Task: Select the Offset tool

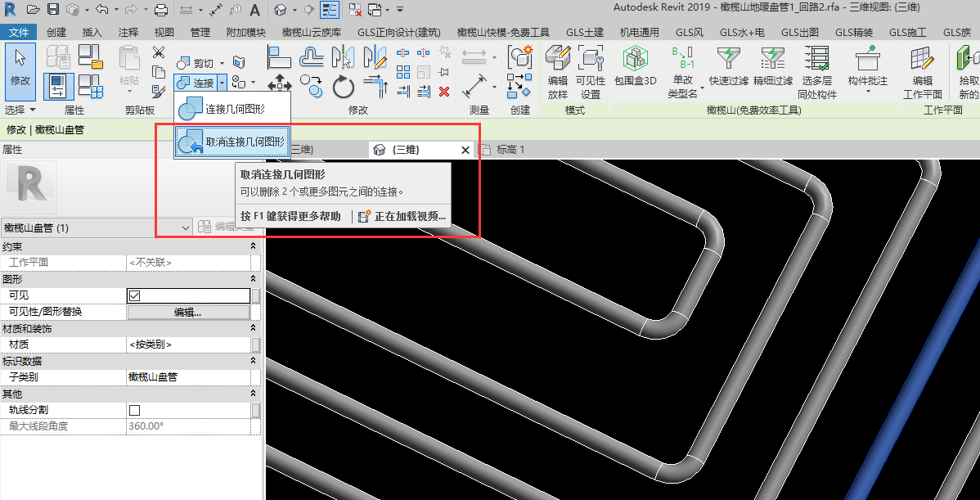Action: tap(312, 57)
